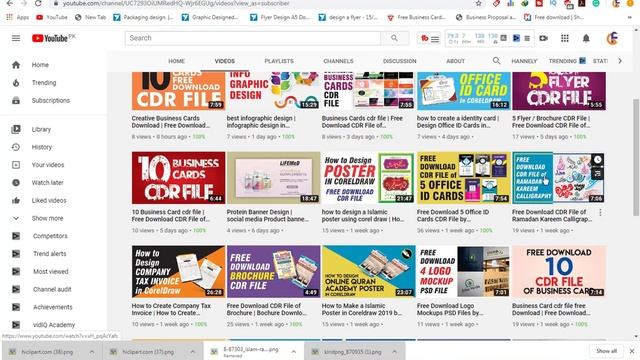
Task: Open Free Download 5 Office ID Cards title
Action: click(x=453, y=216)
